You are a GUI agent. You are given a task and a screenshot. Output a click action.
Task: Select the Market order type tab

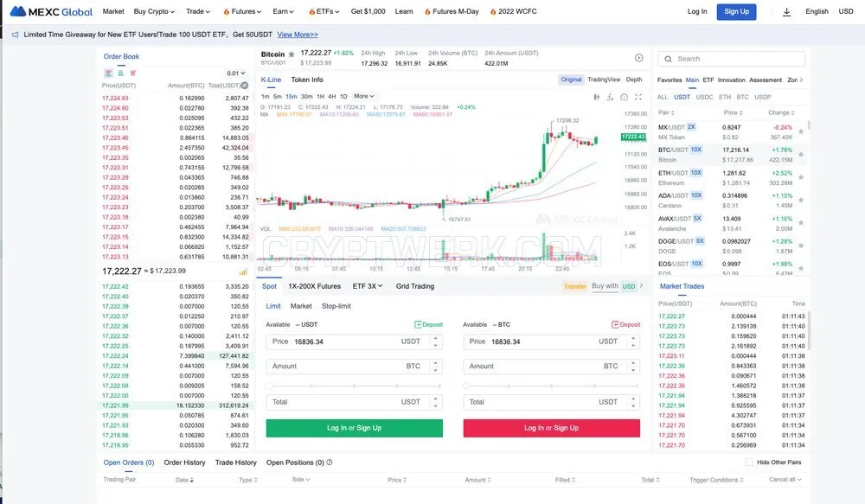point(301,306)
